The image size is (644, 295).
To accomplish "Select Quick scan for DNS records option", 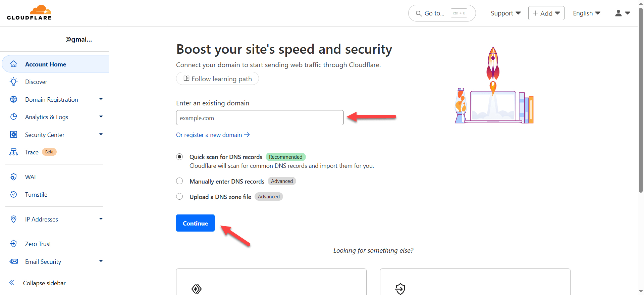I will (x=179, y=157).
